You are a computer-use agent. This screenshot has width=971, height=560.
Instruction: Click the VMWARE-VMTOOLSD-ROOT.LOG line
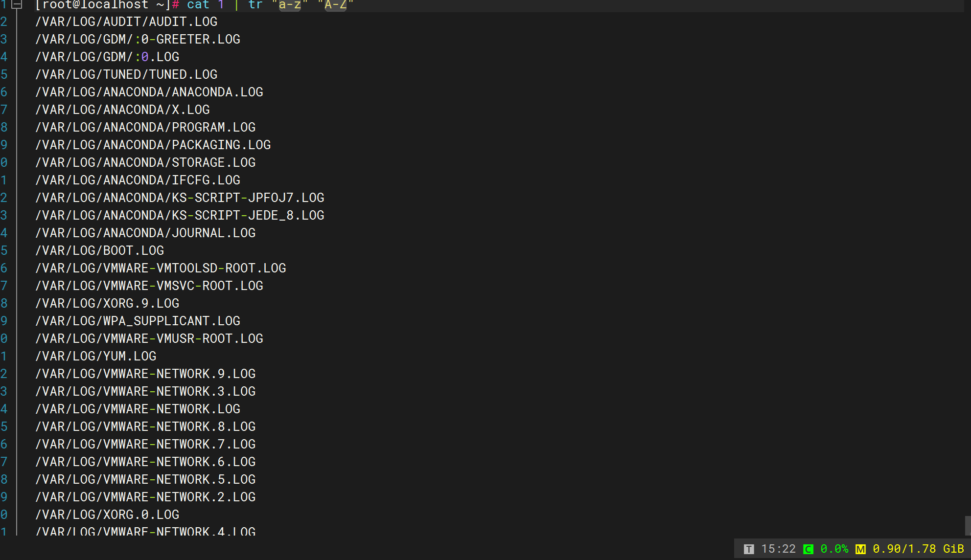[161, 268]
